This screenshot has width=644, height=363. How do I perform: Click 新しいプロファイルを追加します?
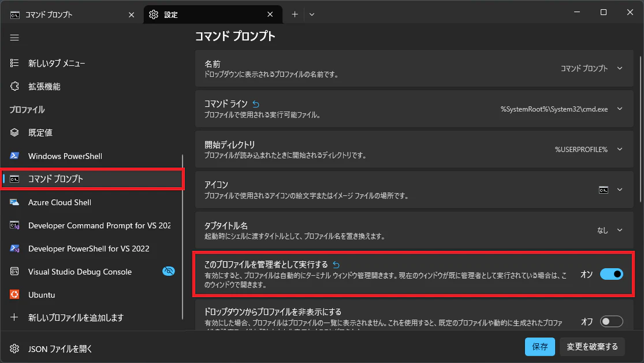coord(92,318)
